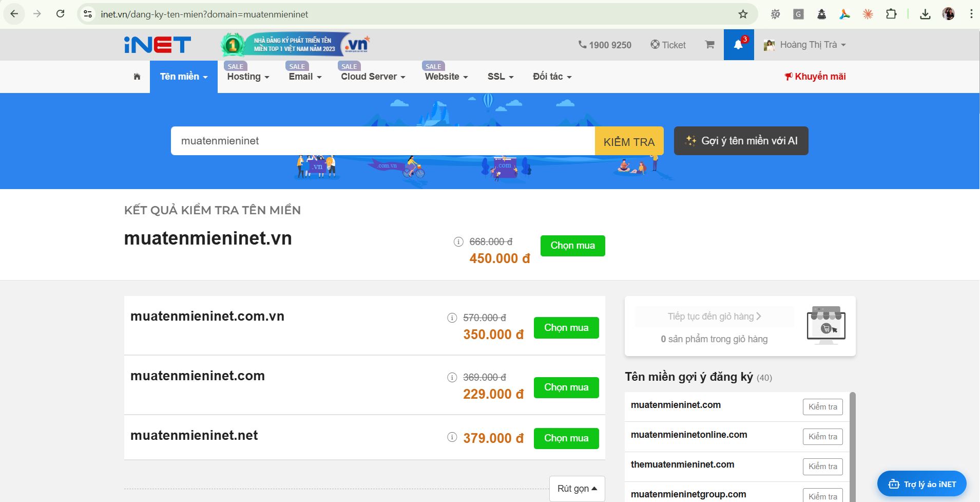
Task: Open the shopping cart icon
Action: tap(709, 45)
